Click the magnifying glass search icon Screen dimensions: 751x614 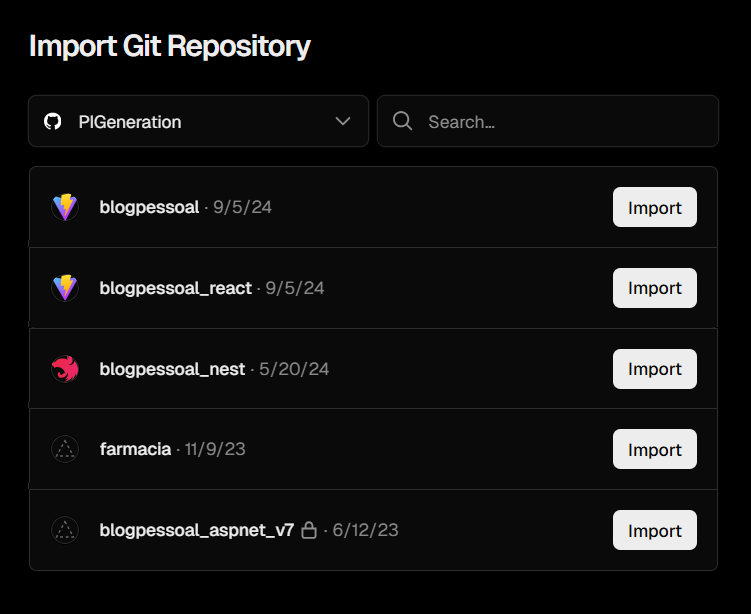pyautogui.click(x=403, y=121)
